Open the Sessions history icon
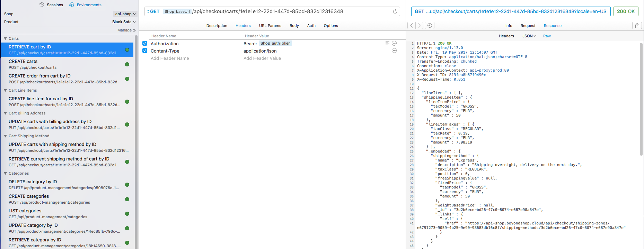The width and height of the screenshot is (644, 249). [42, 5]
